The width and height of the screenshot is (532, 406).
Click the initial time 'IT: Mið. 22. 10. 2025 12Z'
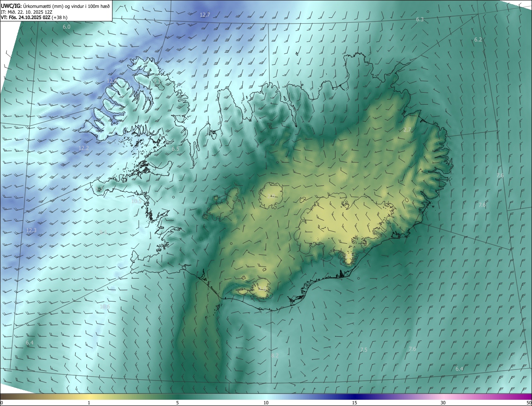tap(26, 12)
